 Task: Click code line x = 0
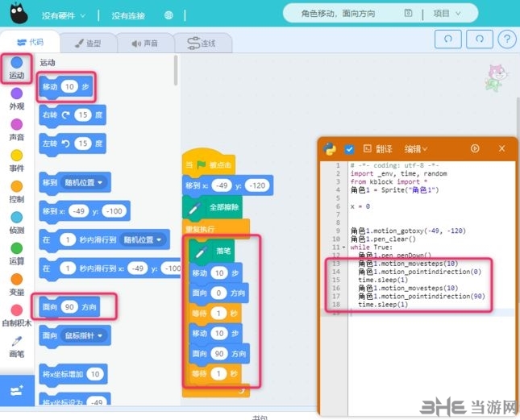click(360, 206)
